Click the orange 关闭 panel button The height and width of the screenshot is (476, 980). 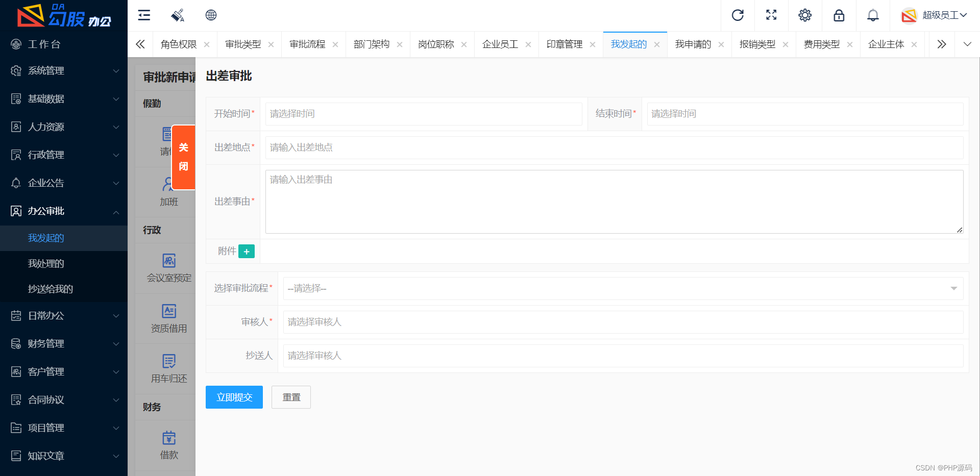[183, 157]
